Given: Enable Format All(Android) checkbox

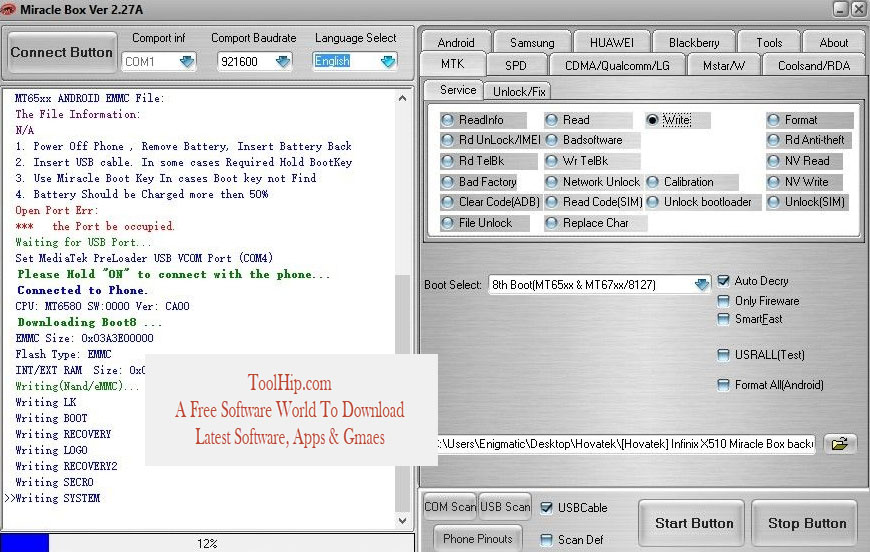Looking at the screenshot, I should point(723,385).
